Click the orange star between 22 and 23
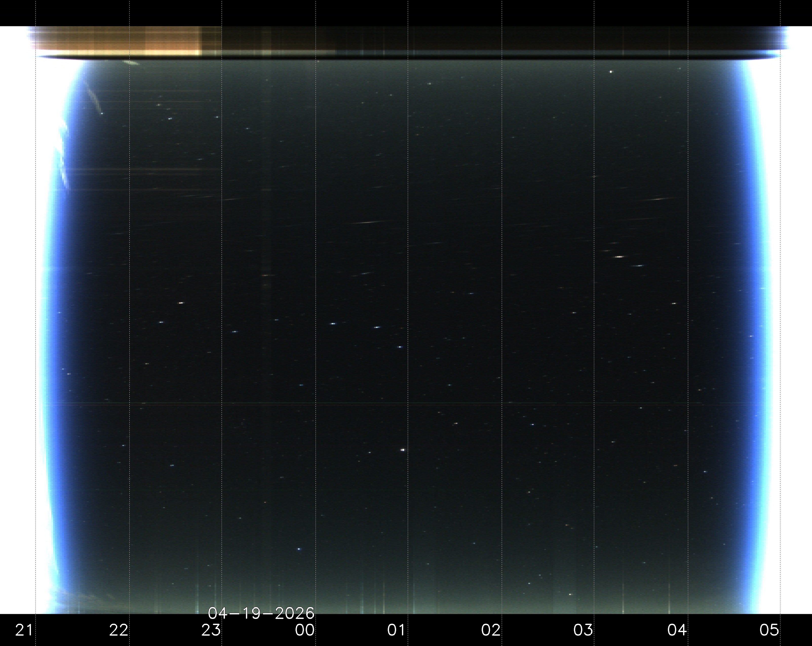Screen dimensions: 812x646 point(181,303)
